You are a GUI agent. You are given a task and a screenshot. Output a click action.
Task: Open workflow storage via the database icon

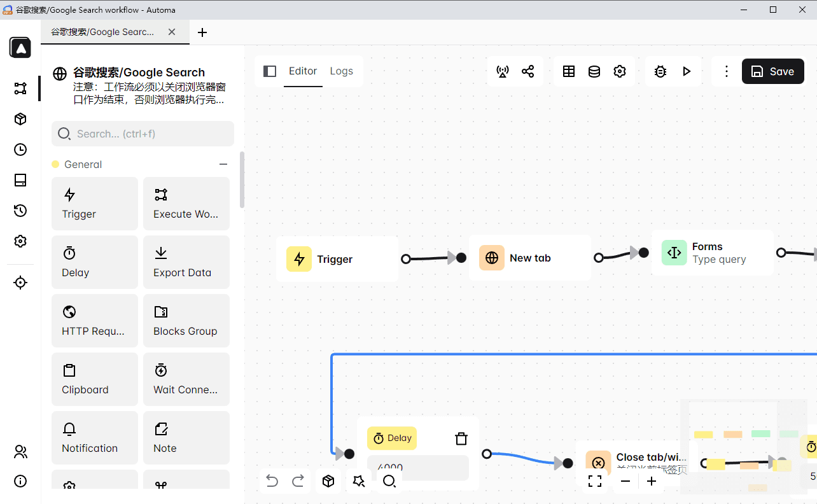[594, 71]
